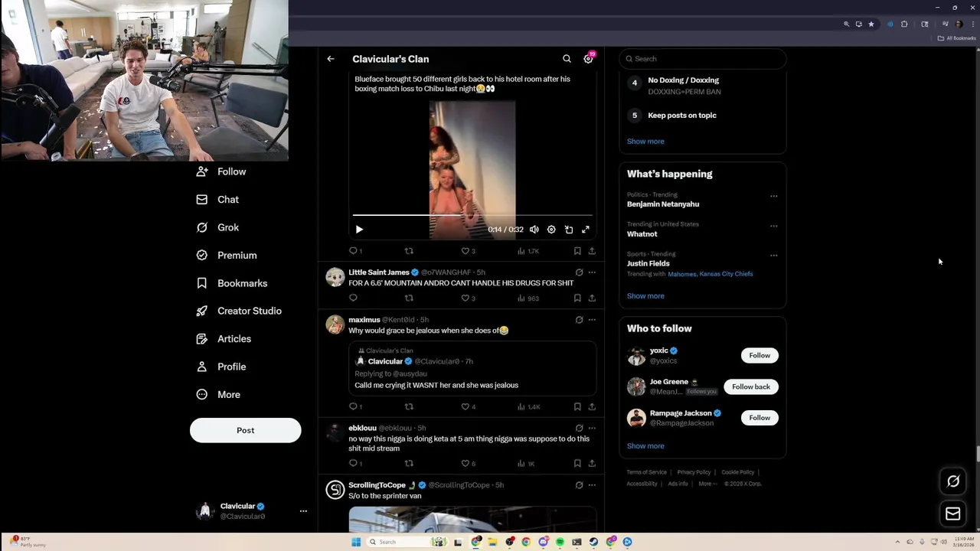Viewport: 980px width, 551px height.
Task: Show more community rules
Action: pos(645,142)
